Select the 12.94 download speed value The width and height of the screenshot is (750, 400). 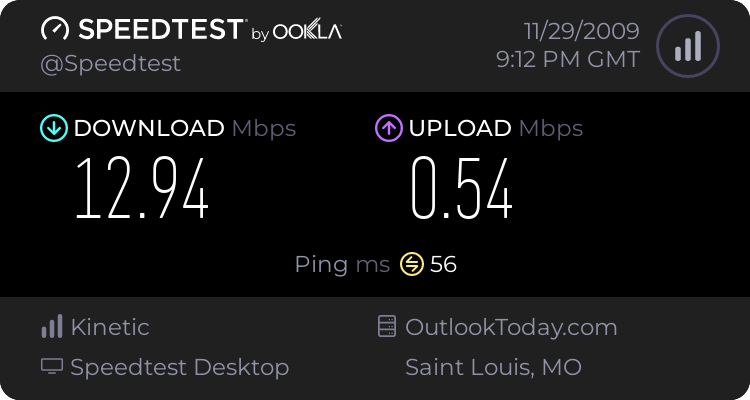(142, 188)
